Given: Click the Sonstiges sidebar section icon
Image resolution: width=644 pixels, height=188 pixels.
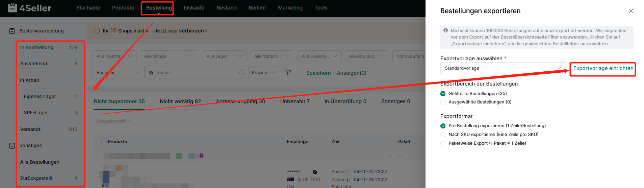Looking at the screenshot, I should coord(12,145).
